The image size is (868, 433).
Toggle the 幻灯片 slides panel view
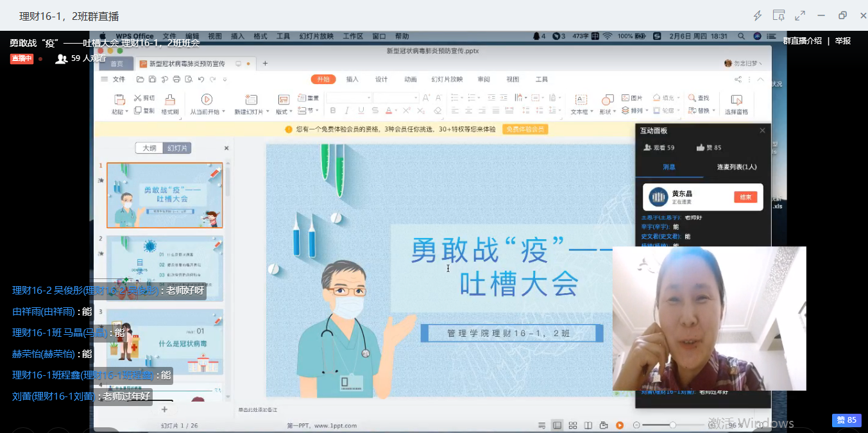click(x=177, y=148)
